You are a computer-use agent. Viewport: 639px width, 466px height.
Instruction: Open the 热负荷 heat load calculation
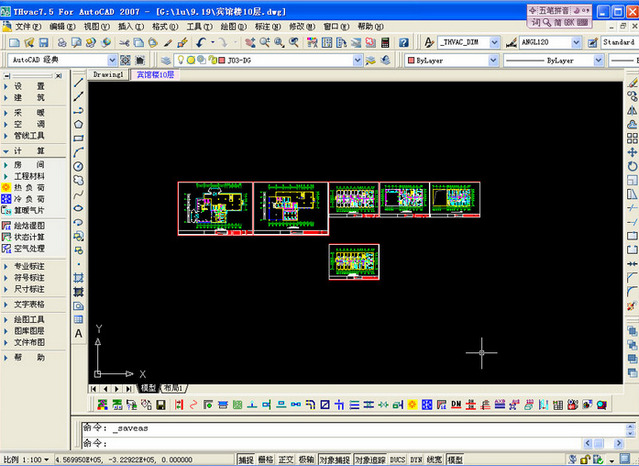(28, 187)
